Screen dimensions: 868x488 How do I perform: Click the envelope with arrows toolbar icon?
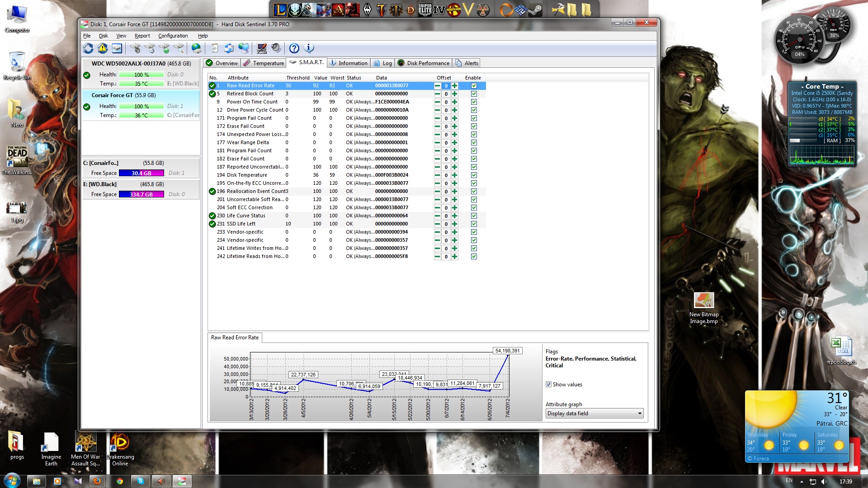pyautogui.click(x=229, y=48)
